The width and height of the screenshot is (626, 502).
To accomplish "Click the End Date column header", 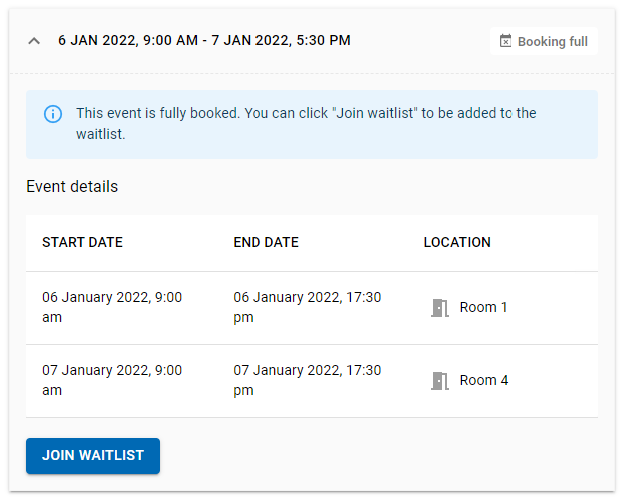I will [266, 242].
